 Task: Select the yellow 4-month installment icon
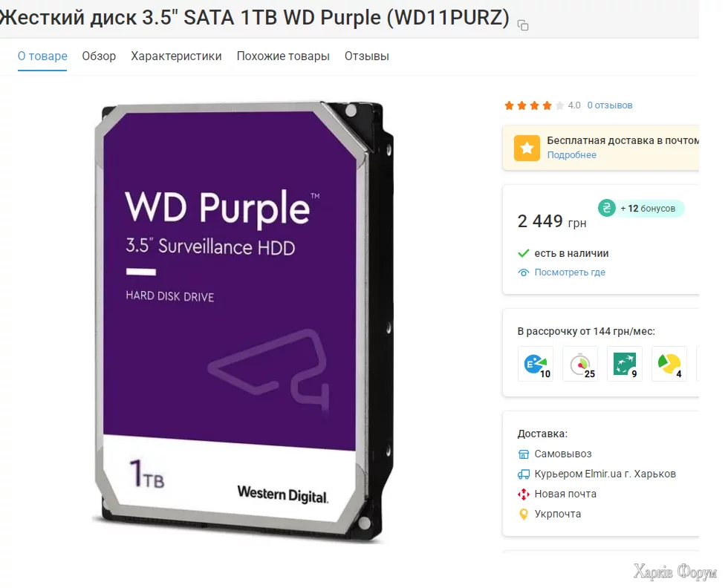[669, 365]
